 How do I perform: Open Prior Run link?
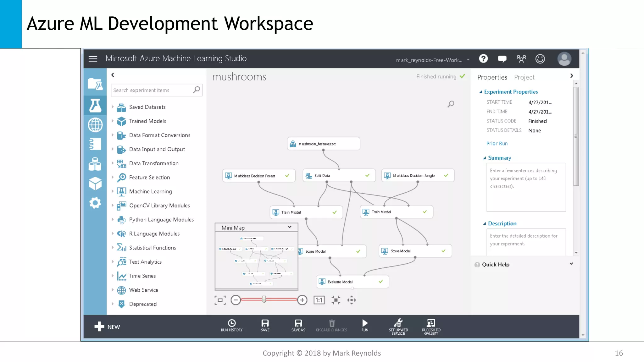point(497,144)
